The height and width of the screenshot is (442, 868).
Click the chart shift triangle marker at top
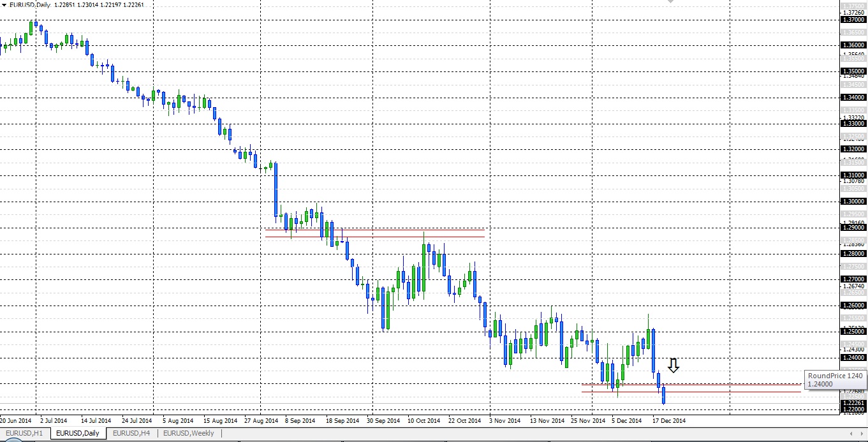point(670,2)
